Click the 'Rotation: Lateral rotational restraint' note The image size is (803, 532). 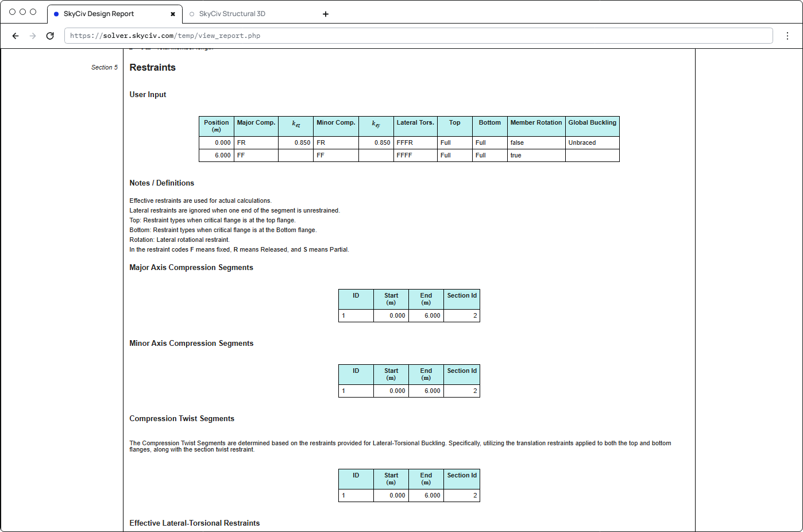179,240
